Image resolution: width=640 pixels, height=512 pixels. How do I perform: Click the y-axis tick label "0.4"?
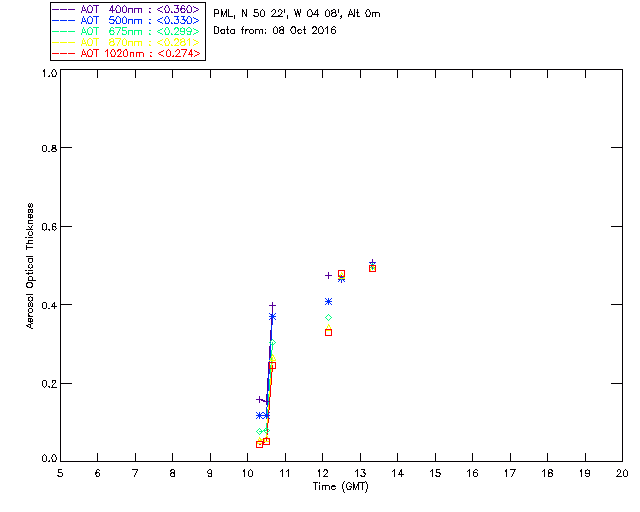pyautogui.click(x=49, y=305)
